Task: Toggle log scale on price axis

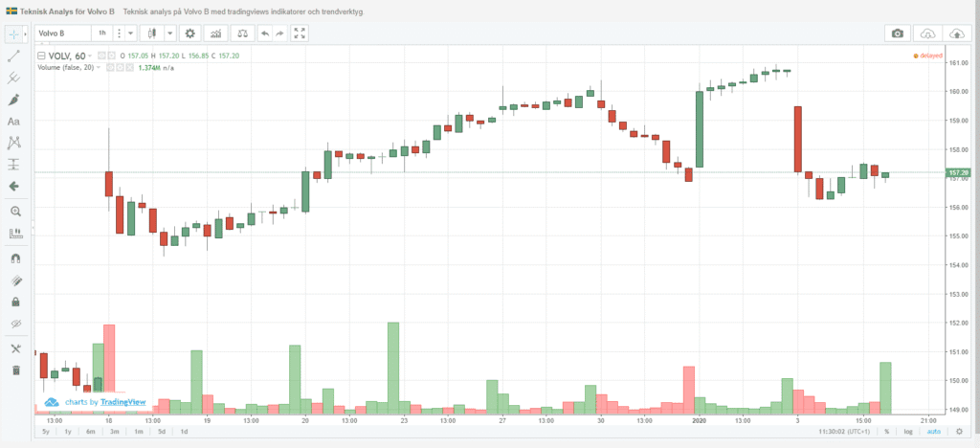Action: 906,432
